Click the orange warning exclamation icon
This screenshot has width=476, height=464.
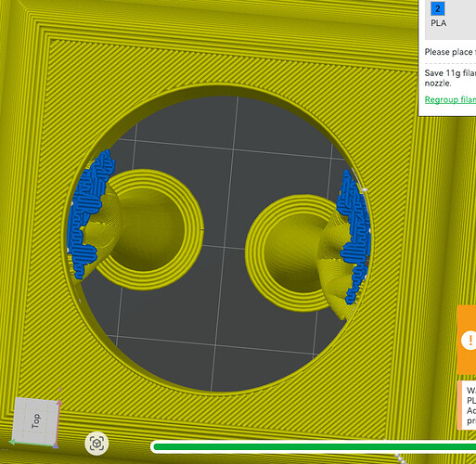[469, 340]
